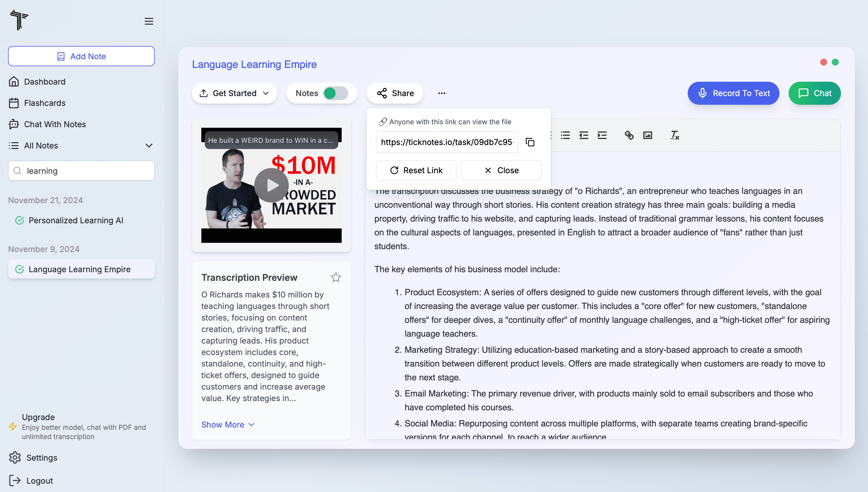Click the decrease indent icon

click(584, 135)
